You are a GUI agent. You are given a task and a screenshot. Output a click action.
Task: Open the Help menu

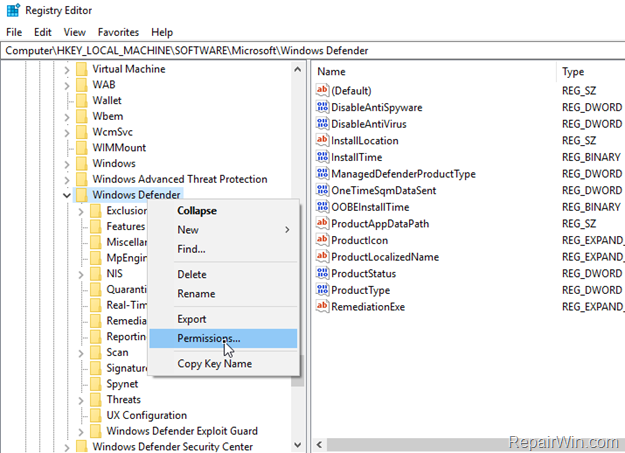162,32
